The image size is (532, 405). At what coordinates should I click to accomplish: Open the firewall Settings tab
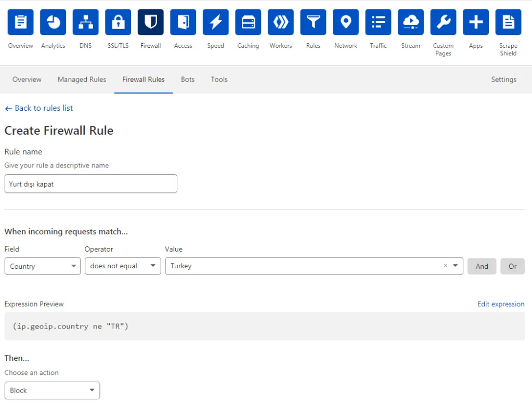tap(503, 80)
